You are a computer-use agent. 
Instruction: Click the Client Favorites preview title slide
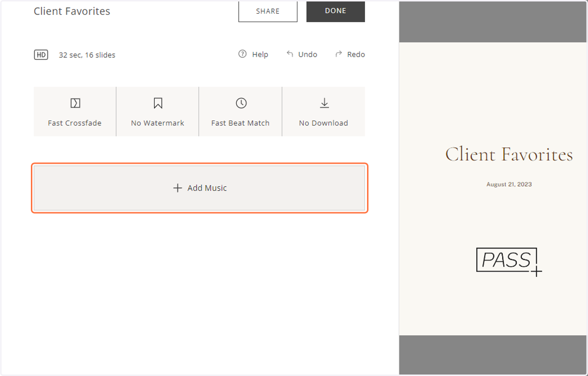[509, 154]
